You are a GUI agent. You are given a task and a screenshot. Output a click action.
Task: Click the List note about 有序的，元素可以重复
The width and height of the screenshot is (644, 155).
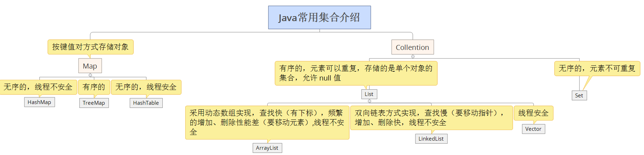[356, 73]
